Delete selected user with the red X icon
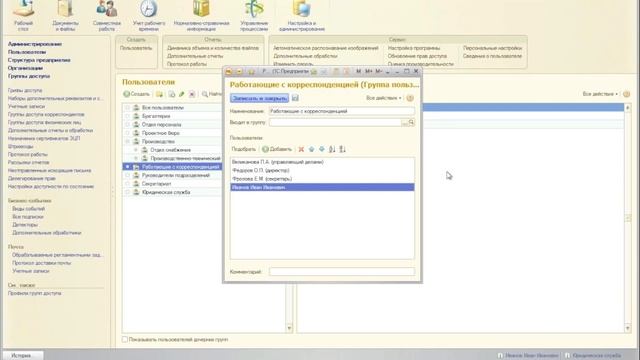 point(301,149)
